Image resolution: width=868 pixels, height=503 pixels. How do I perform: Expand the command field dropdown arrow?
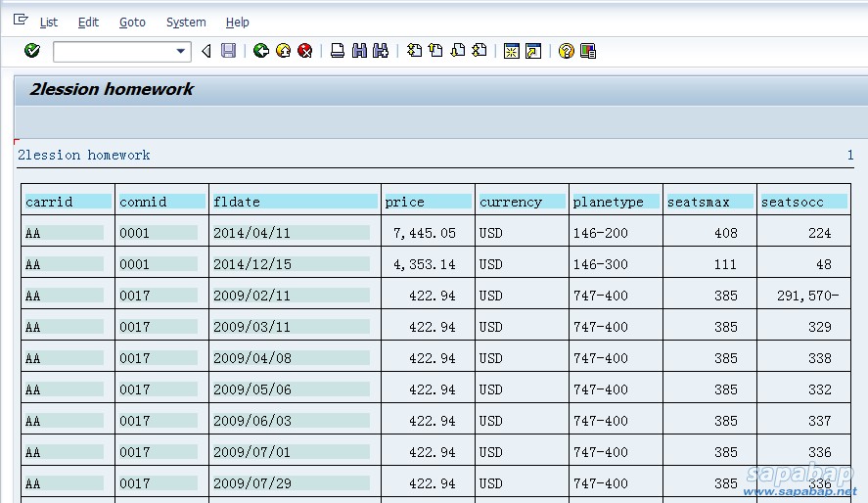tap(181, 52)
